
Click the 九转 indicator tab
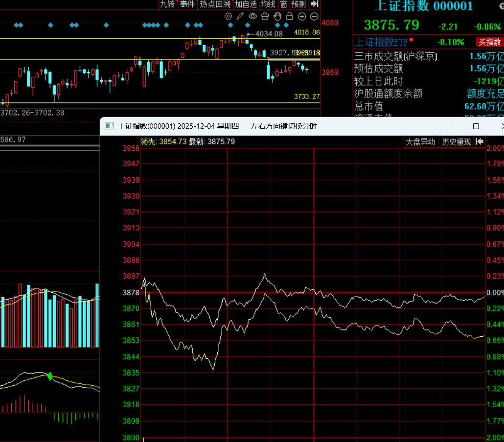pyautogui.click(x=167, y=4)
